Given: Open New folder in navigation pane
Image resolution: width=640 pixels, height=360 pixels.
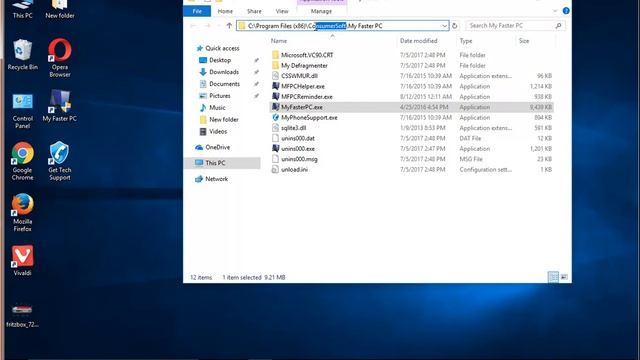Looking at the screenshot, I should click(x=219, y=120).
